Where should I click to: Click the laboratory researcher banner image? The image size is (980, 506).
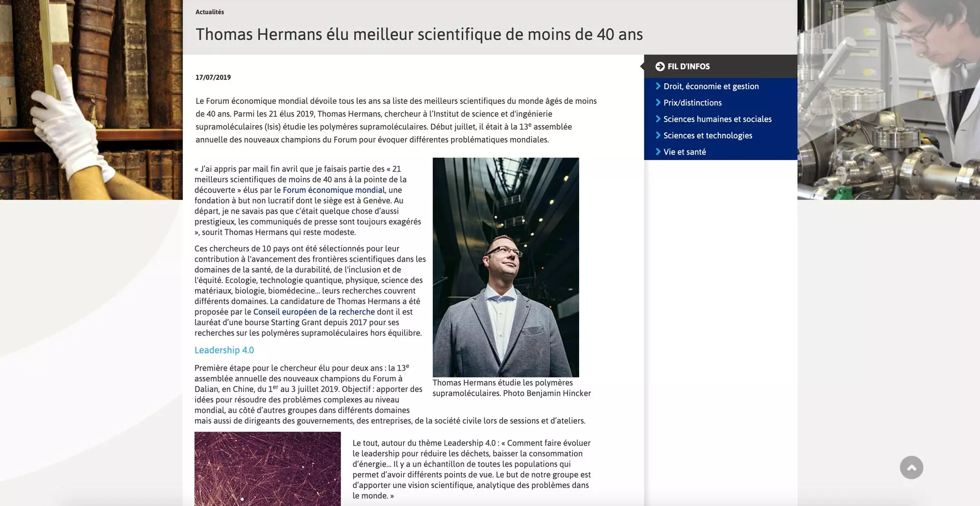coord(888,100)
